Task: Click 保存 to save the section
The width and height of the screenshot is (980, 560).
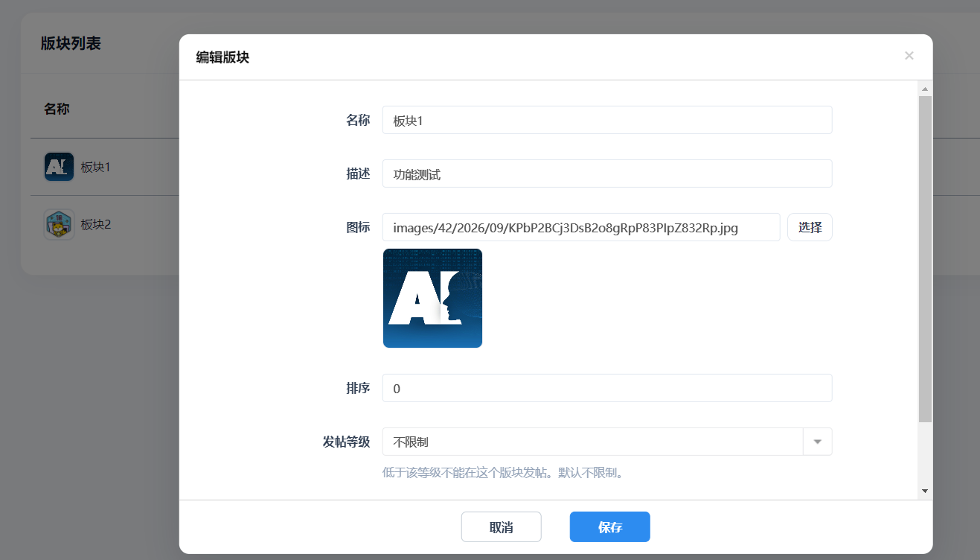Action: (x=610, y=527)
